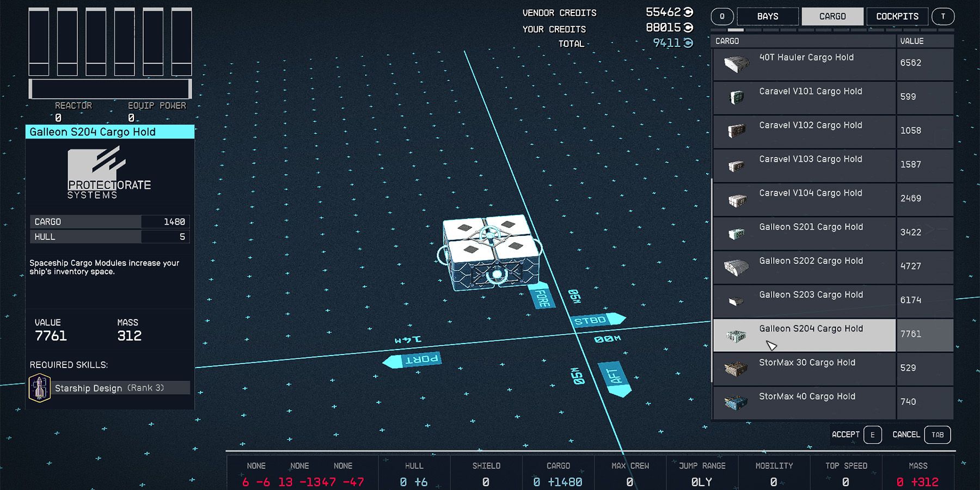Image resolution: width=980 pixels, height=490 pixels.
Task: Click the Q previous-category button
Action: (x=722, y=16)
